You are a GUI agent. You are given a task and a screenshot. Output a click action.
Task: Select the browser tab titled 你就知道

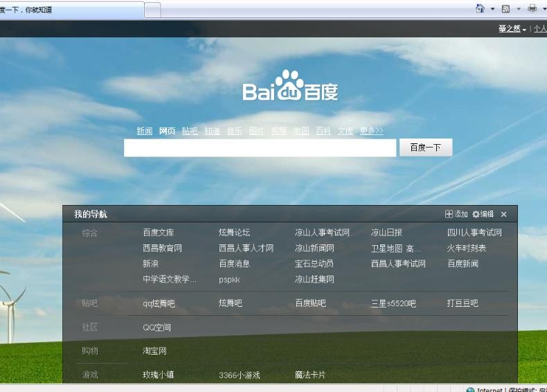click(71, 10)
